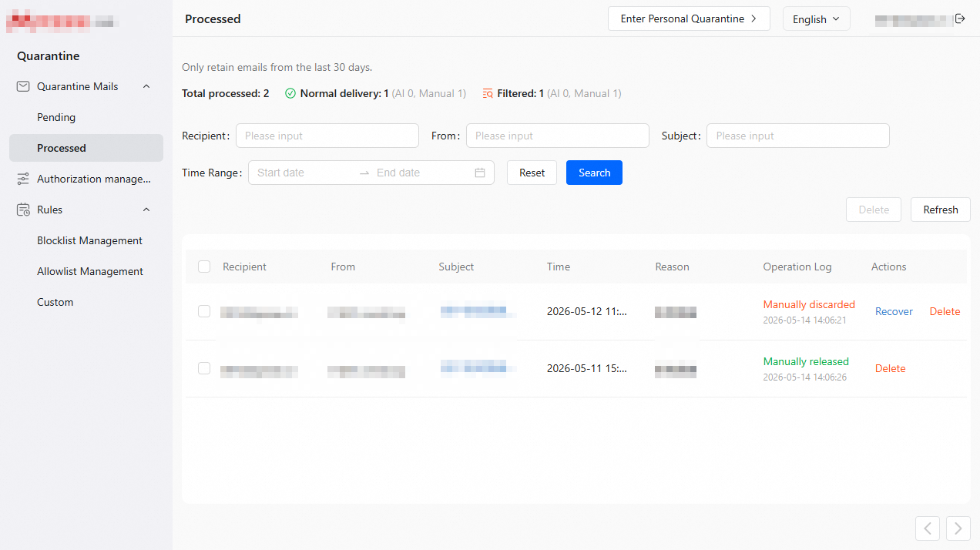Image resolution: width=980 pixels, height=550 pixels.
Task: Click Recover on the Manually discarded row
Action: (894, 311)
